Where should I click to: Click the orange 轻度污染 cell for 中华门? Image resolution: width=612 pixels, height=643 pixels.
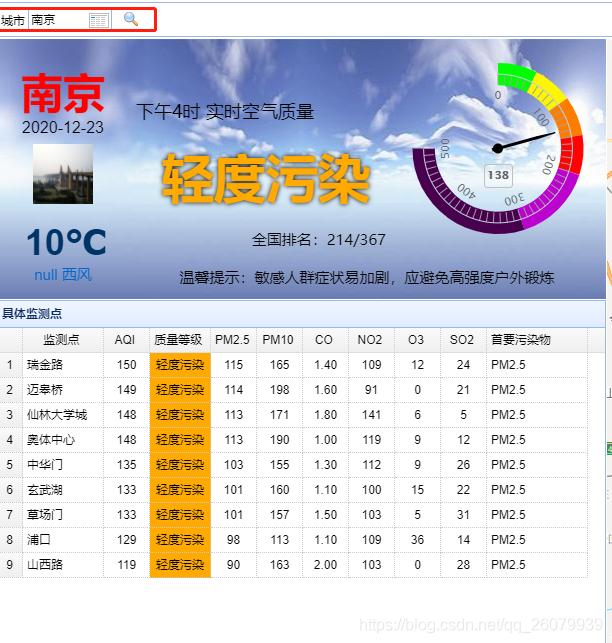tap(180, 465)
